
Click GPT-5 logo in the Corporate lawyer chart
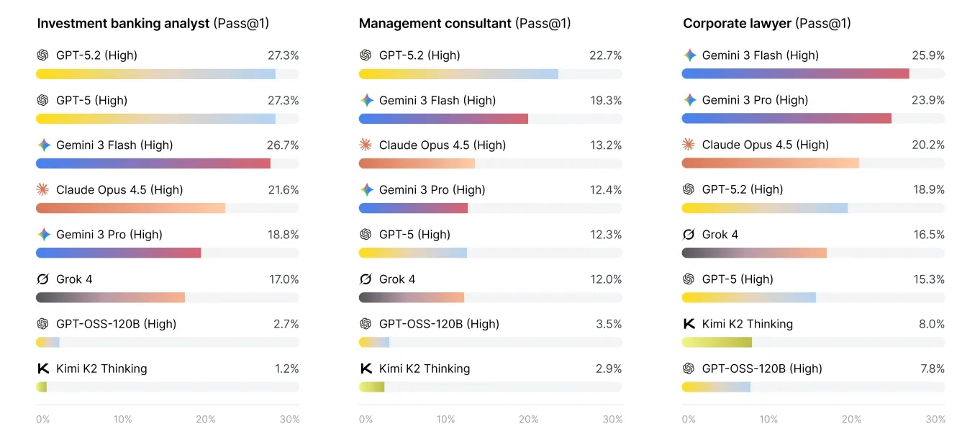(689, 279)
